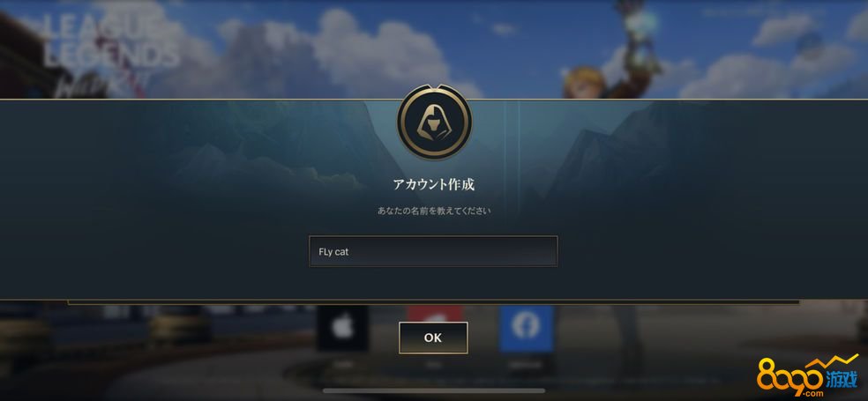The image size is (868, 401).
Task: Tap the blurred label under the Apple icon
Action: [342, 365]
